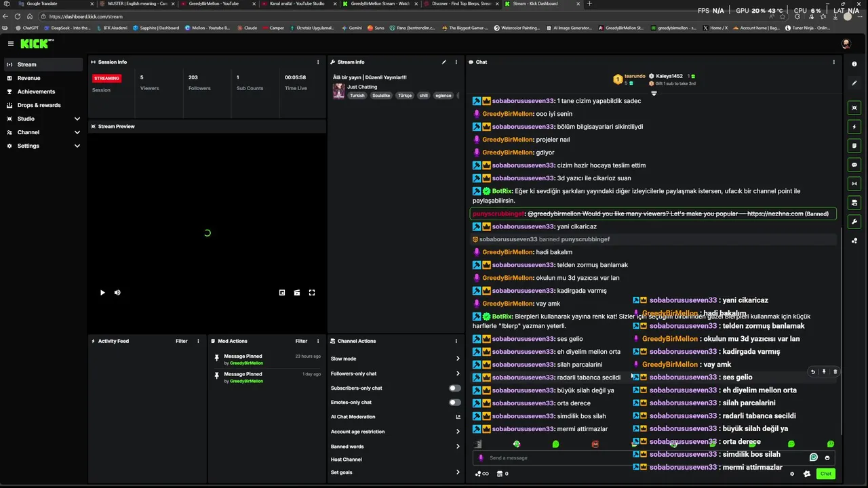
Task: Click the chat bubble icon in right sidebar
Action: (x=854, y=164)
